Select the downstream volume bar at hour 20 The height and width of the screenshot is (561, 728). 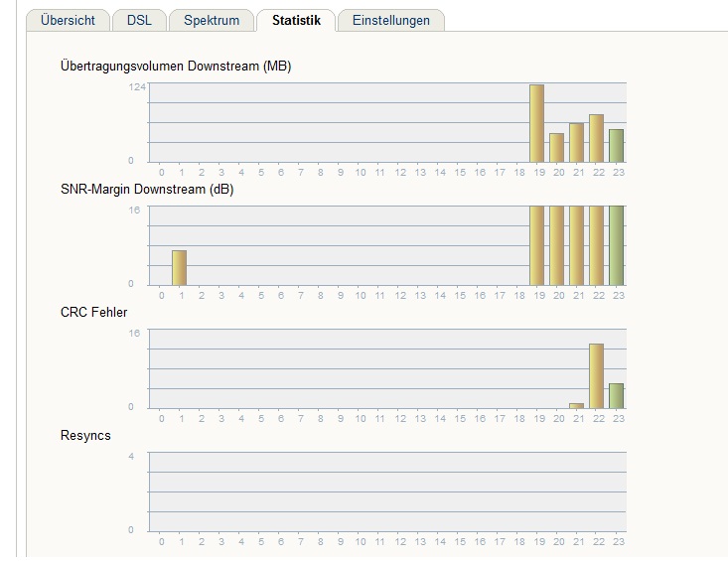(557, 148)
